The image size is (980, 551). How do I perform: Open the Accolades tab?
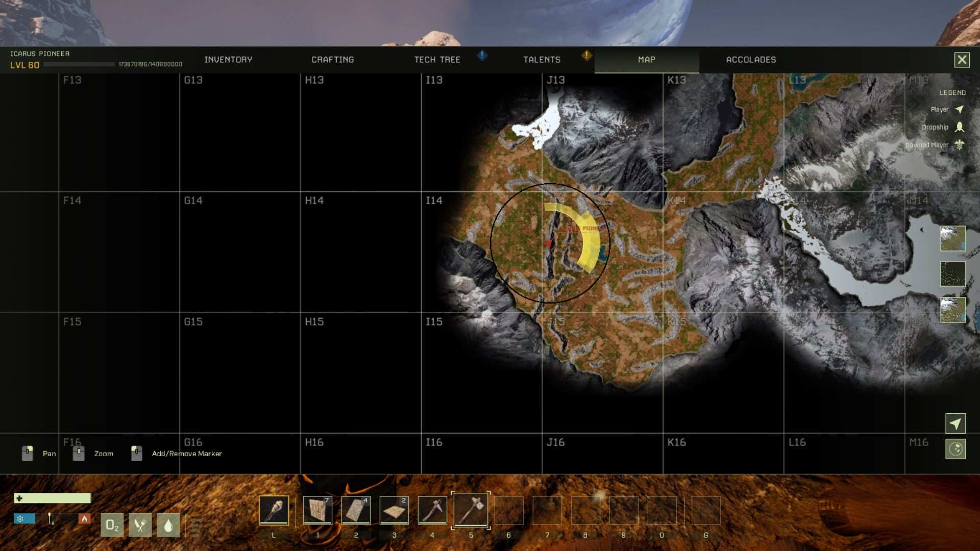(750, 60)
